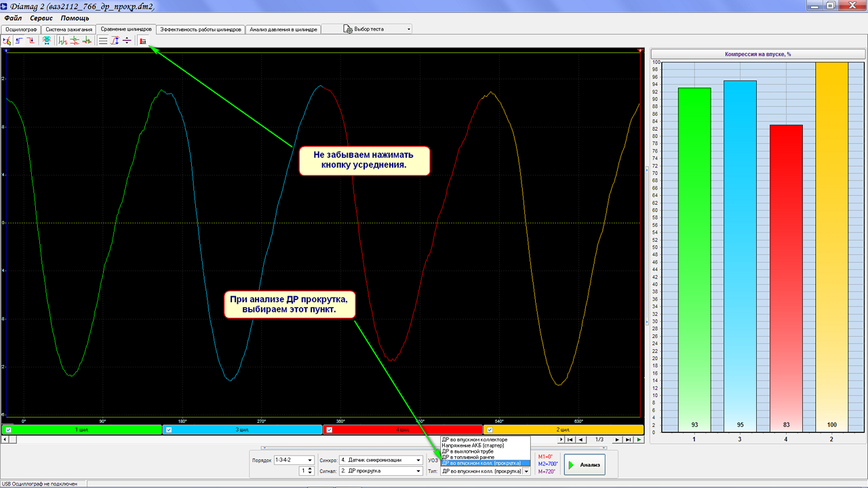
Task: Click the M=720° marker text
Action: pyautogui.click(x=547, y=472)
